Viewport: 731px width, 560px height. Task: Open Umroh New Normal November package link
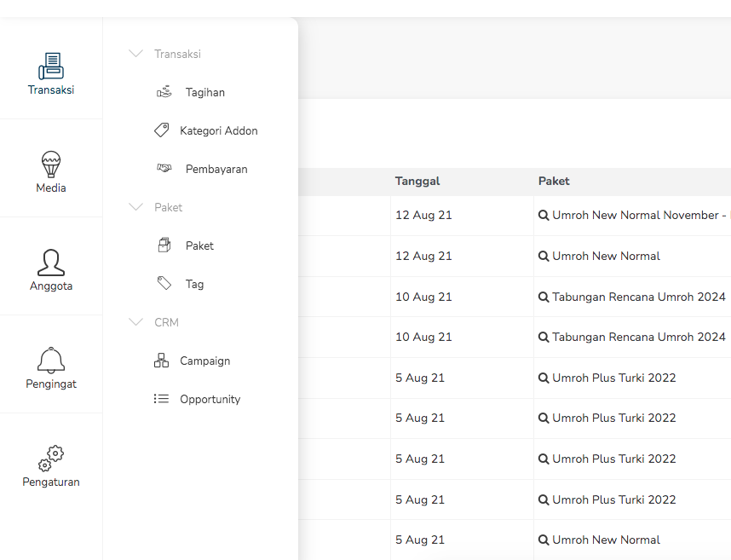637,216
